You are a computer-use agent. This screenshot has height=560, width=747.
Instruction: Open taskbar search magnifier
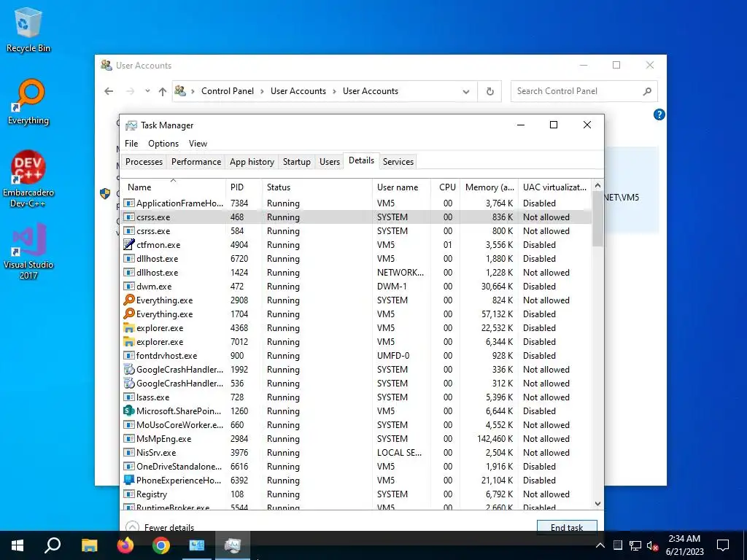click(53, 545)
